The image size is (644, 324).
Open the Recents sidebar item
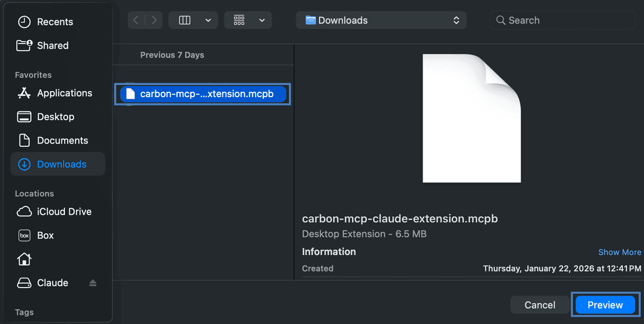pos(55,21)
